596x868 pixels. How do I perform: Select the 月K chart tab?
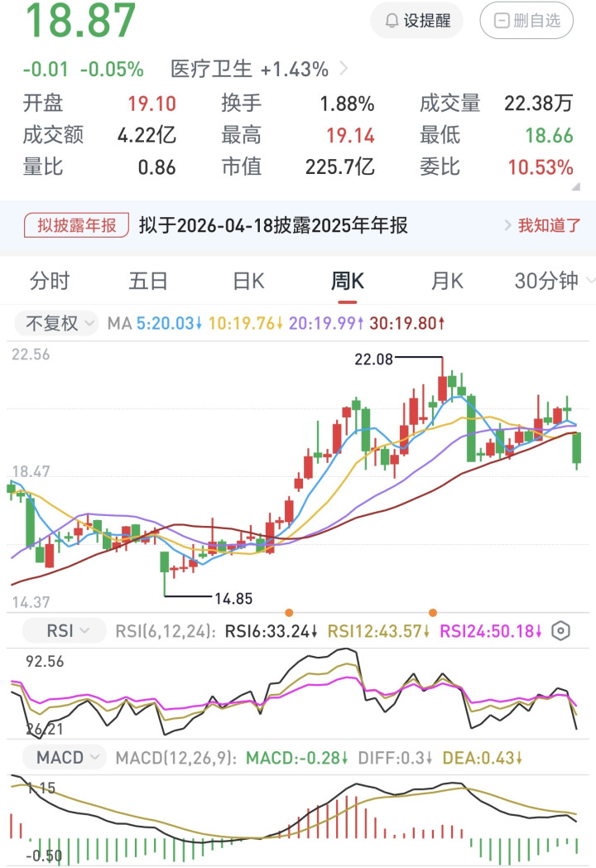(x=447, y=281)
